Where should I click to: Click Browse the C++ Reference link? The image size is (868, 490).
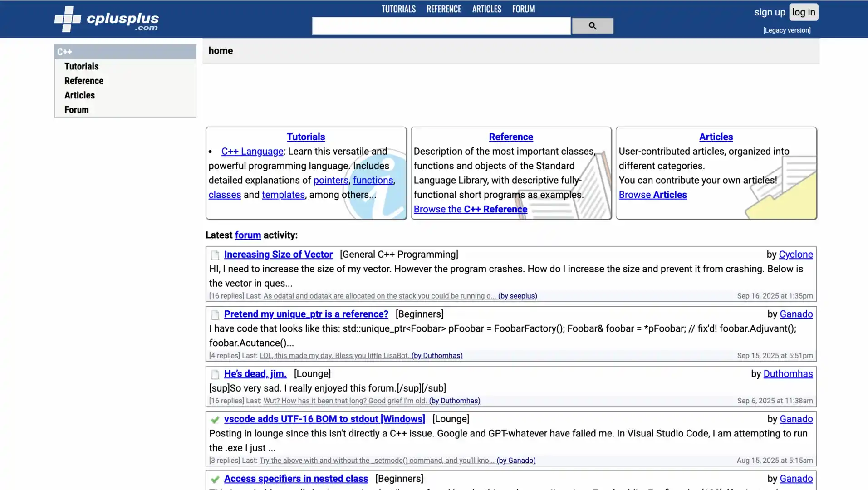point(470,210)
